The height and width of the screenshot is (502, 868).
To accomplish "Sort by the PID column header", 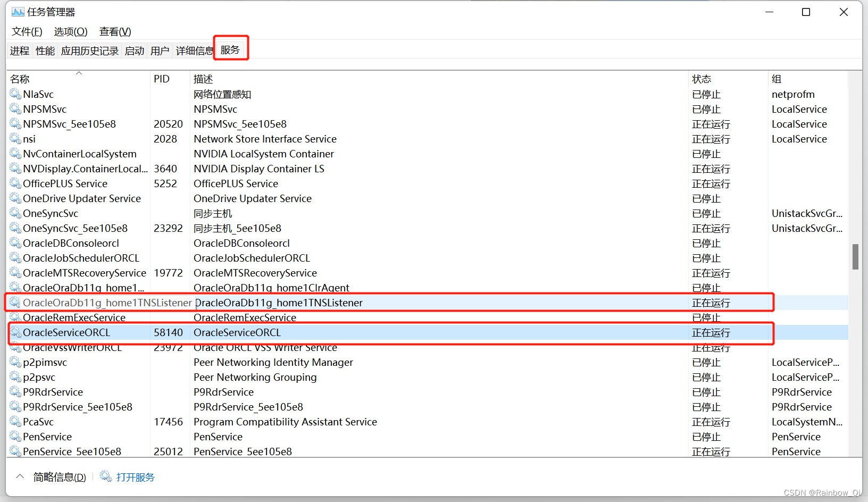I will 170,79.
